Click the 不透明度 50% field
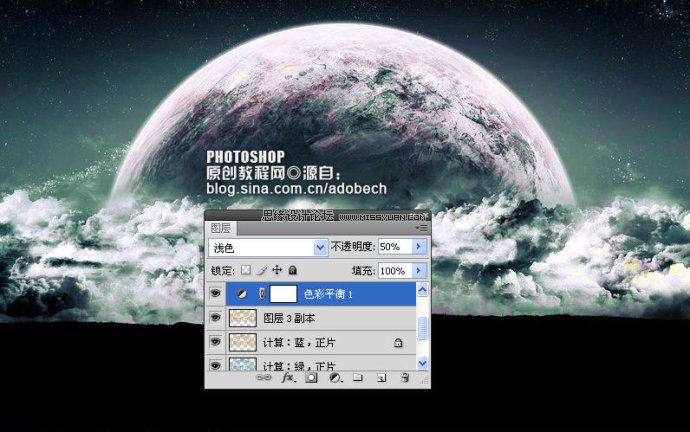The height and width of the screenshot is (432, 690). [x=395, y=246]
